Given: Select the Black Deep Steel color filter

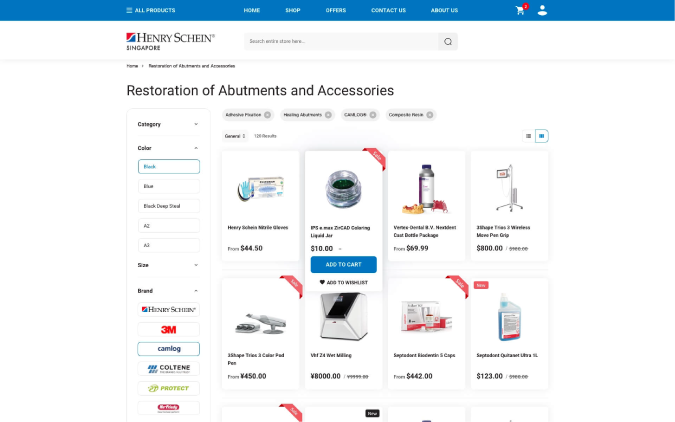Looking at the screenshot, I should pos(169,206).
